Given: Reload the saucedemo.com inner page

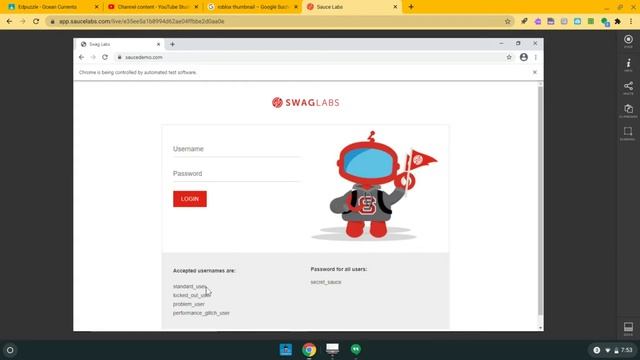Looking at the screenshot, I should pos(105,57).
